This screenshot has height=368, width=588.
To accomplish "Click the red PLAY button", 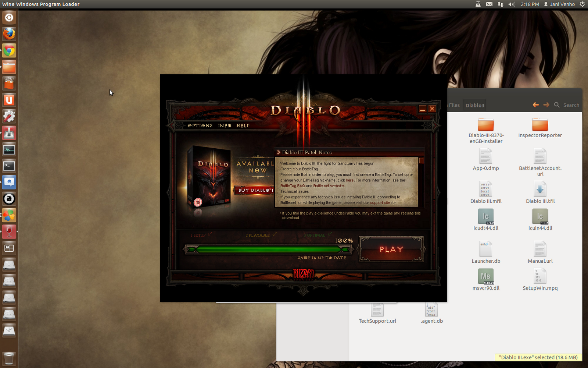I will click(391, 250).
